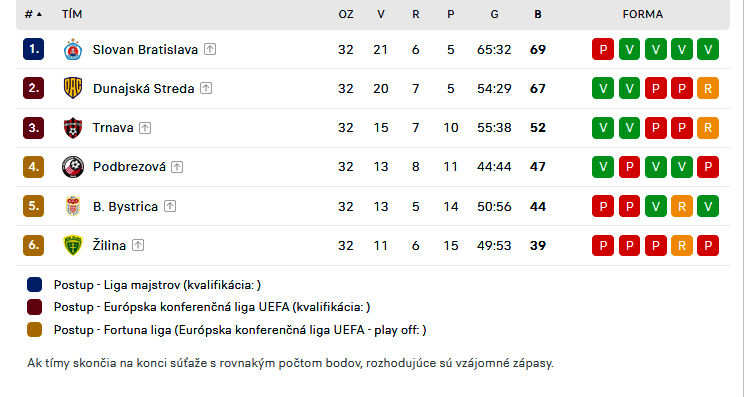Click the arrow icon beside Žilina

(138, 245)
